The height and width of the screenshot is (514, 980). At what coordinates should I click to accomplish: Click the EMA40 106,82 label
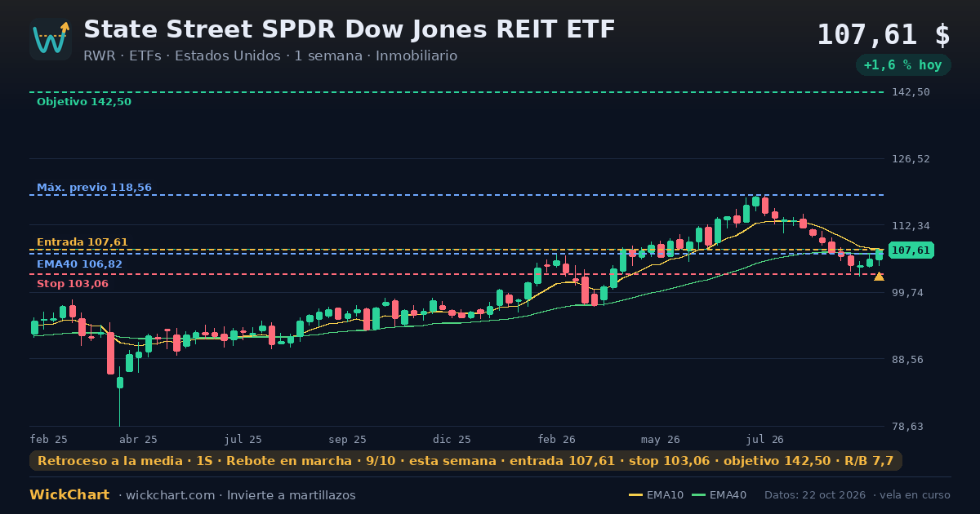(79, 264)
